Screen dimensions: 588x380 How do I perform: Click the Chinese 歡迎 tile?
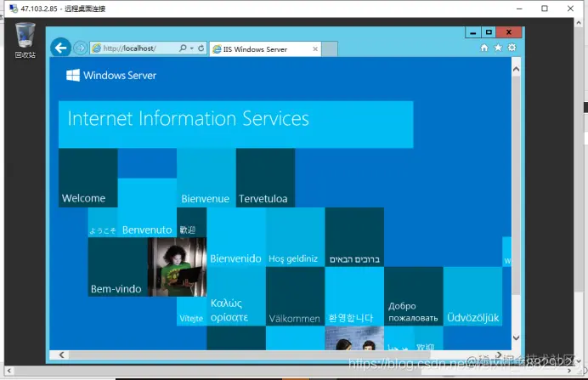pos(192,222)
